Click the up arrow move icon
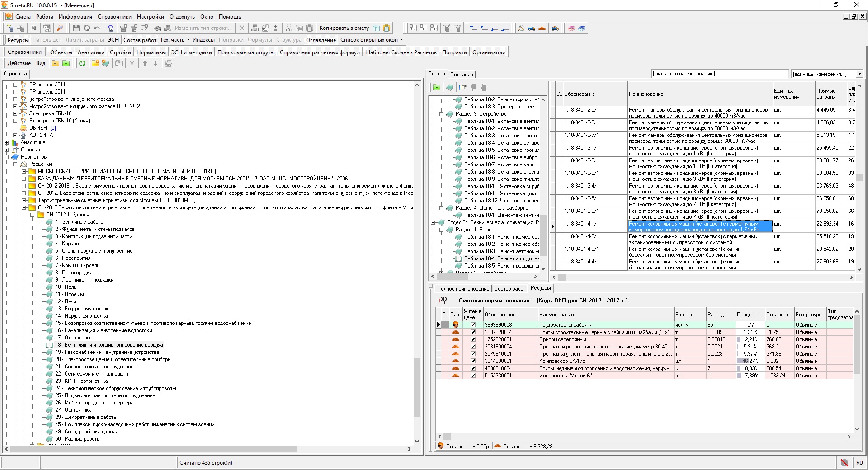 (145, 63)
